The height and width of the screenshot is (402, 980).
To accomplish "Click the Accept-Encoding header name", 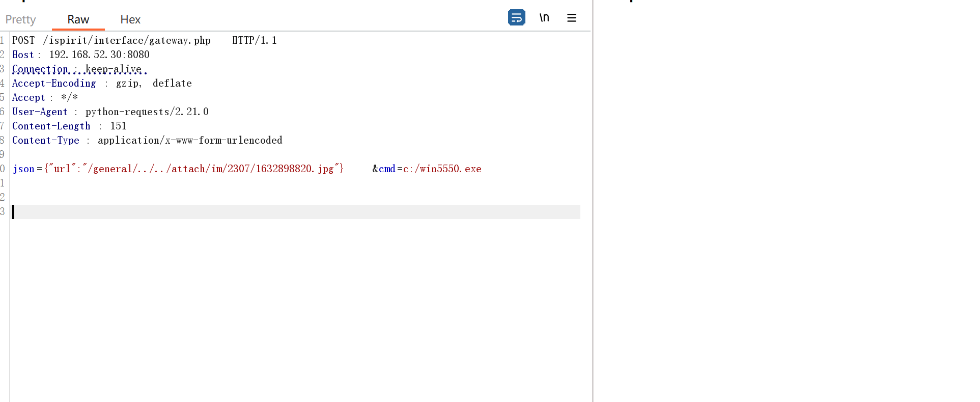I will pos(54,83).
